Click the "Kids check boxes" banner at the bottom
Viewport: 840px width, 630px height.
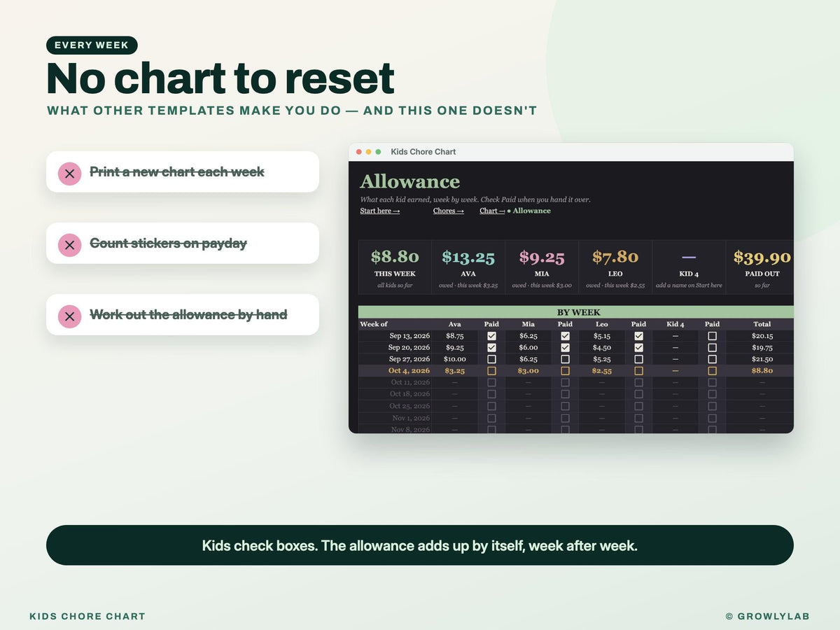click(420, 545)
